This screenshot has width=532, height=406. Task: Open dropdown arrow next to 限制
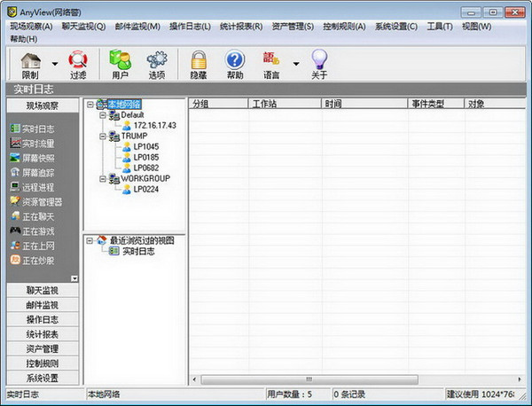click(55, 64)
